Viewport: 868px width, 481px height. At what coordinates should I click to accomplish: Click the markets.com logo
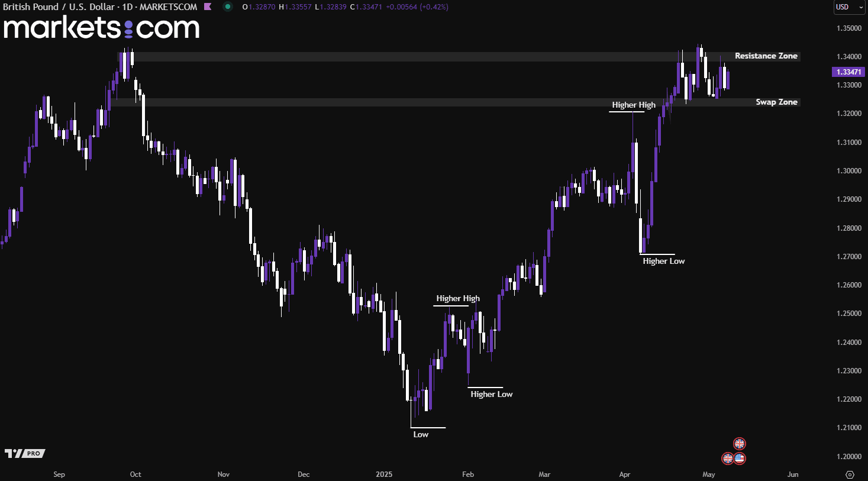pos(101,28)
